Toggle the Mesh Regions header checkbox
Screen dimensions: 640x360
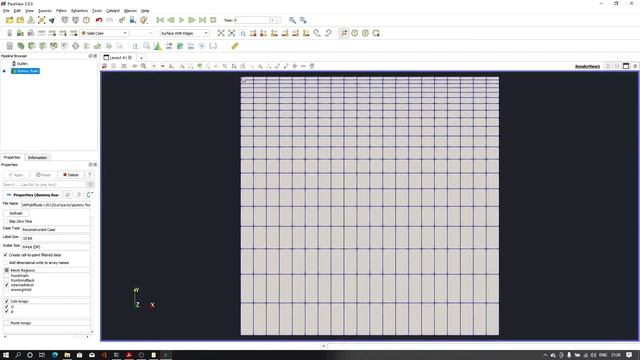[7, 270]
